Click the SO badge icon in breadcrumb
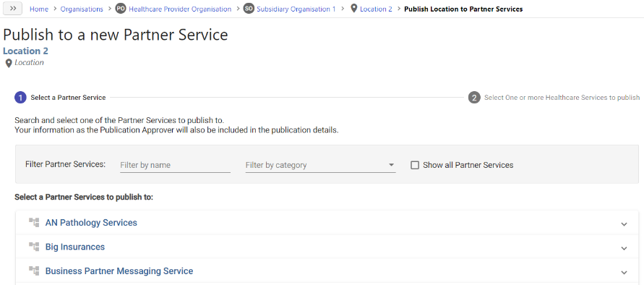 [x=249, y=9]
